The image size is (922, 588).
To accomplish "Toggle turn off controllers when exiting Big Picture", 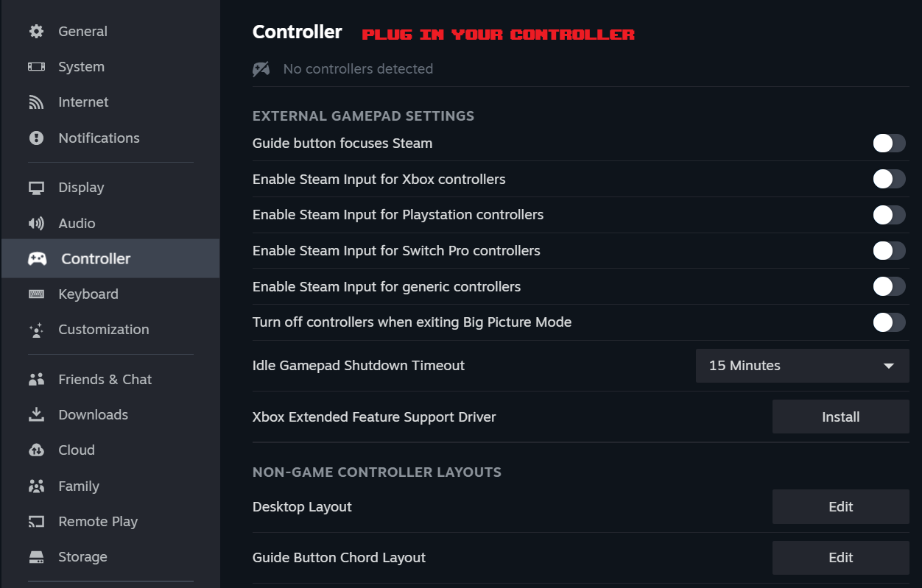I will pyautogui.click(x=889, y=322).
